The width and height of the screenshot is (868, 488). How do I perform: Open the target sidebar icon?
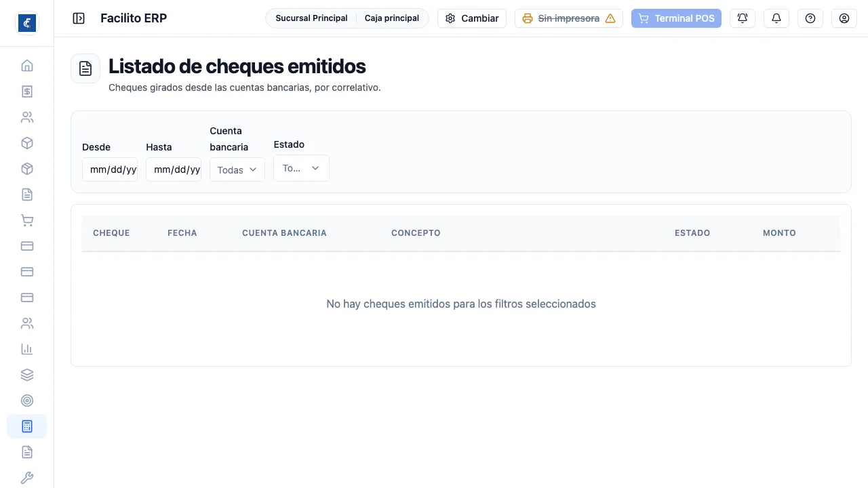pyautogui.click(x=27, y=401)
